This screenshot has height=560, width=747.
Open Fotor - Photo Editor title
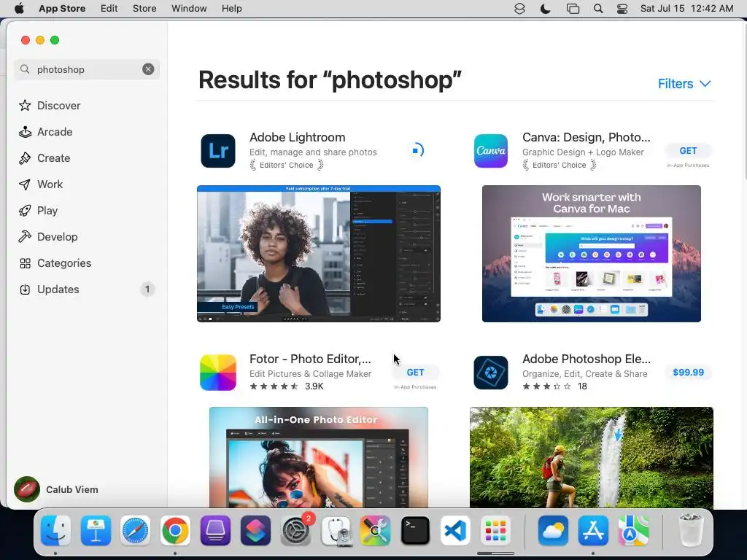tap(310, 359)
